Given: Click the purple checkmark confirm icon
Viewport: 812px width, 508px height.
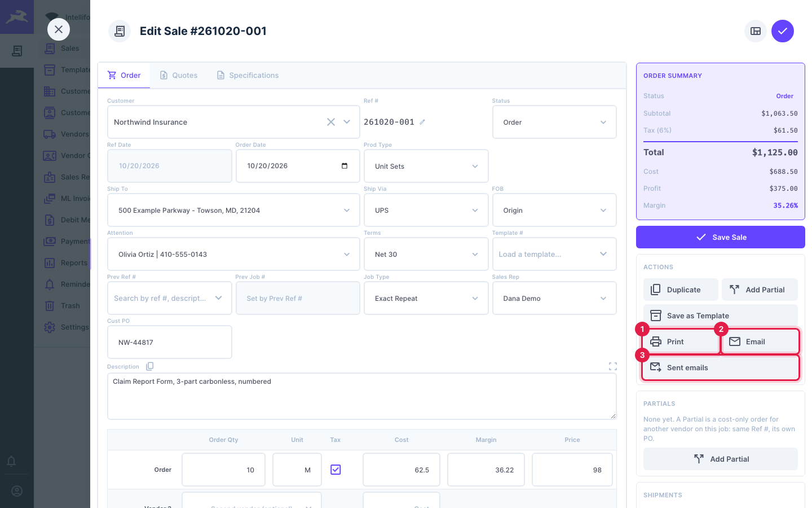Looking at the screenshot, I should [783, 31].
